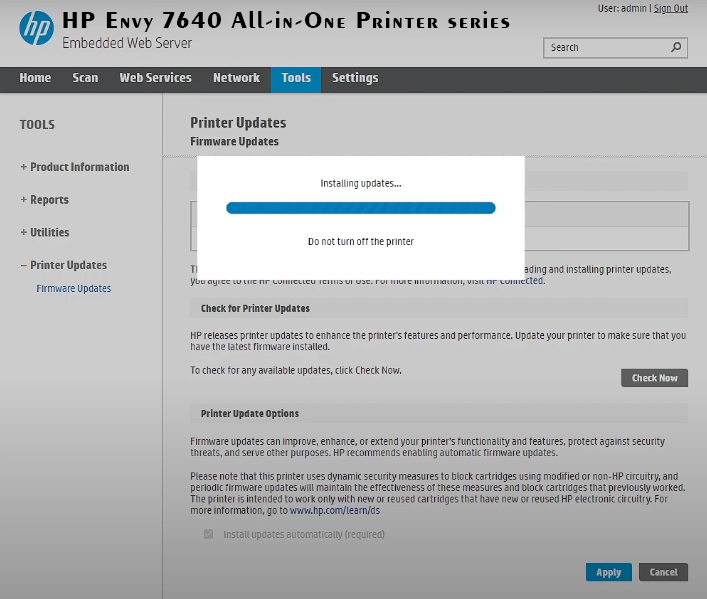Click the TOOLS sidebar heading
The width and height of the screenshot is (707, 599).
(37, 125)
